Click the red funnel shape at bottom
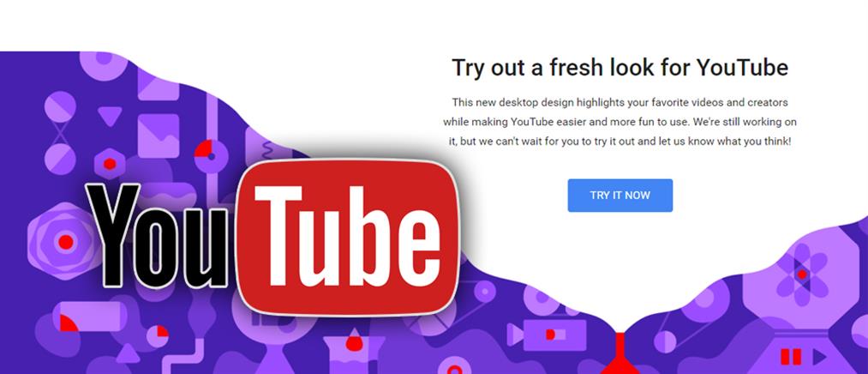 (x=620, y=353)
